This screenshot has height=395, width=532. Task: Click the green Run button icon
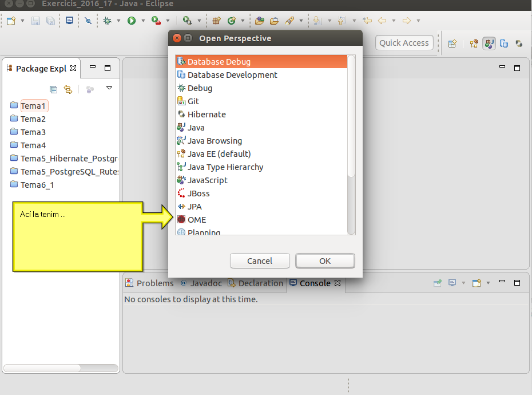[x=132, y=21]
